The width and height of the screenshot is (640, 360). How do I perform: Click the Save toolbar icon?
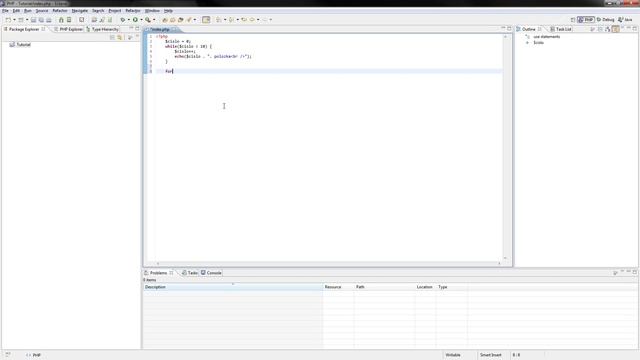(33, 20)
